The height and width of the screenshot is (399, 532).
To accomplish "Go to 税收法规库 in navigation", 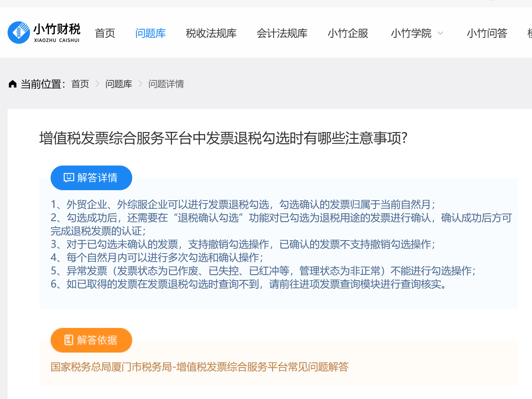I will click(x=211, y=33).
